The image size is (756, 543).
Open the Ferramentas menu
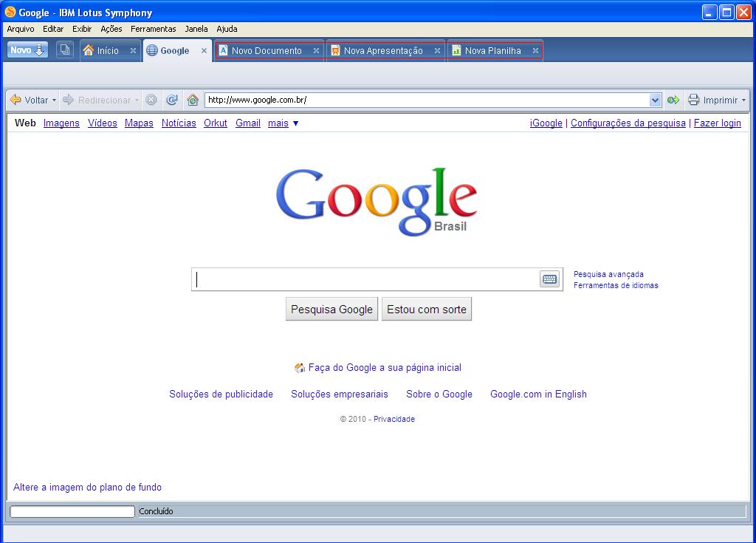154,29
